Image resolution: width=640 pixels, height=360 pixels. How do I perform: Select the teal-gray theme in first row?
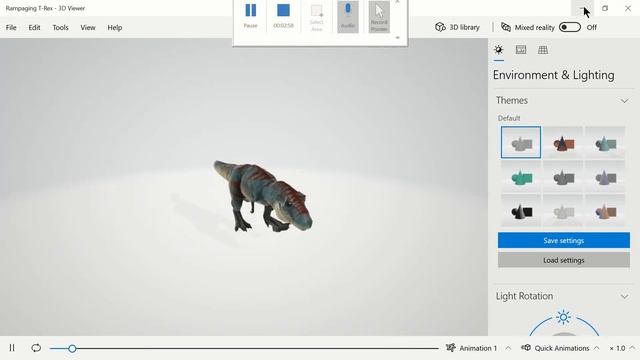(x=605, y=142)
